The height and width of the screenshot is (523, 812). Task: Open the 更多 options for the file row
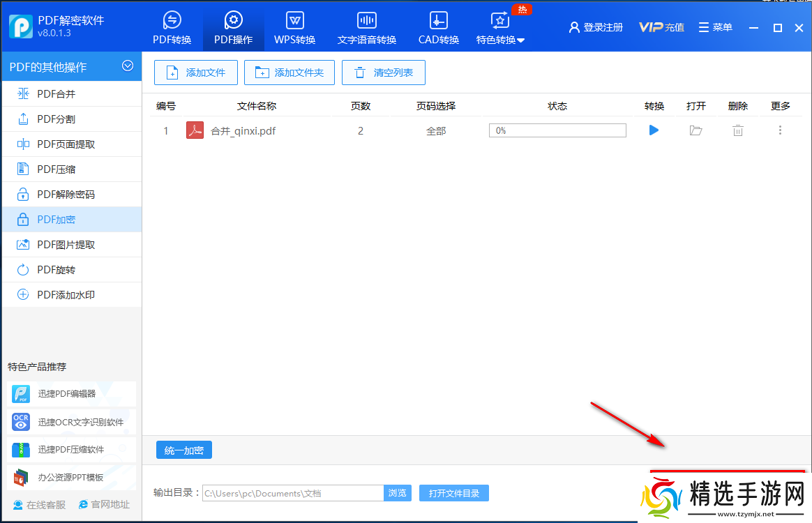tap(780, 130)
